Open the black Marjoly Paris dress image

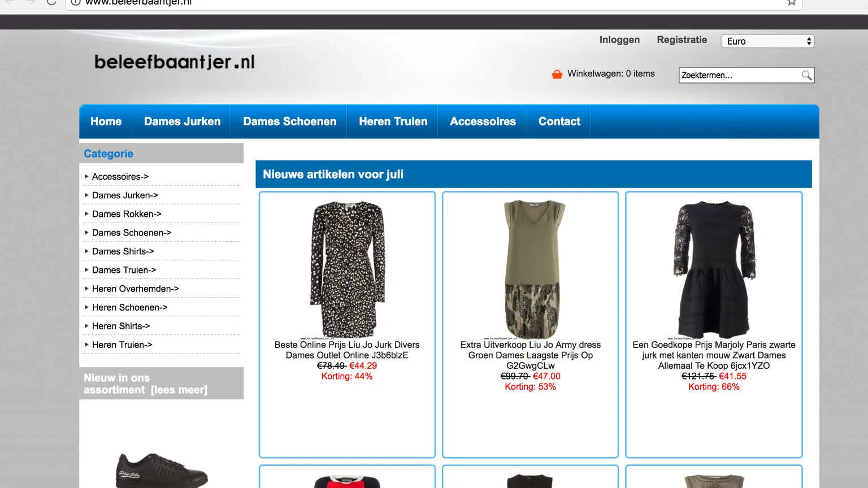pyautogui.click(x=714, y=269)
